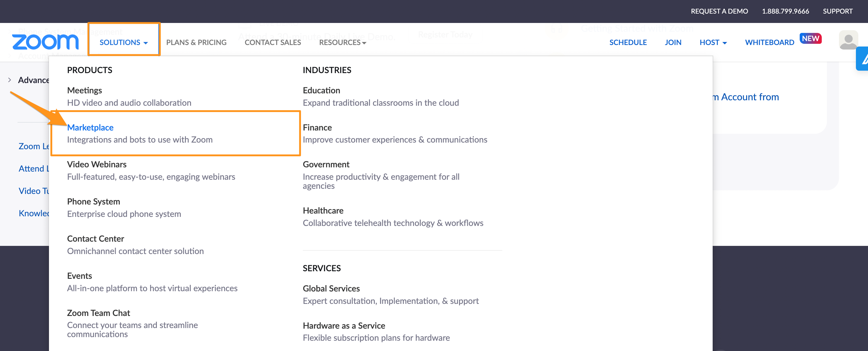Select Video Webinars product
This screenshot has height=351, width=868.
97,164
